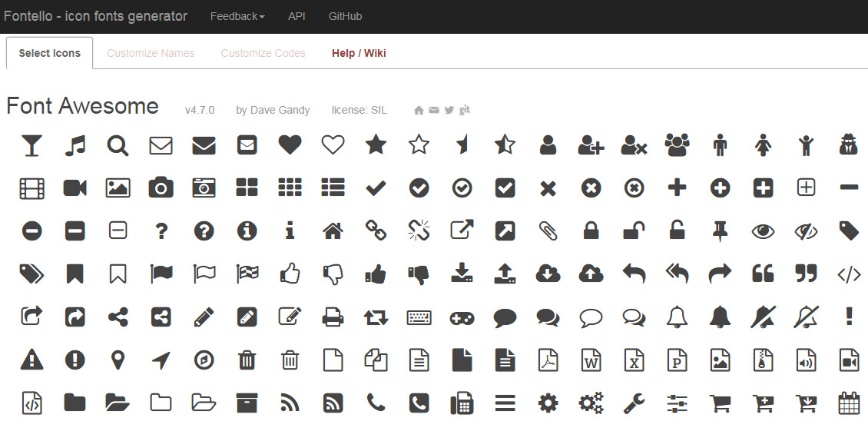Choose the solid thumbs up icon
The height and width of the screenshot is (431, 868).
[376, 273]
